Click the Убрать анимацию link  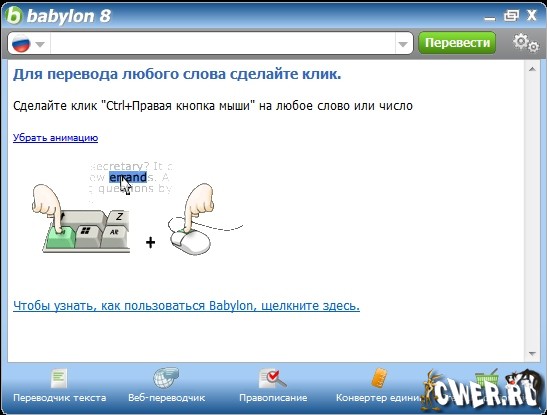(55, 137)
